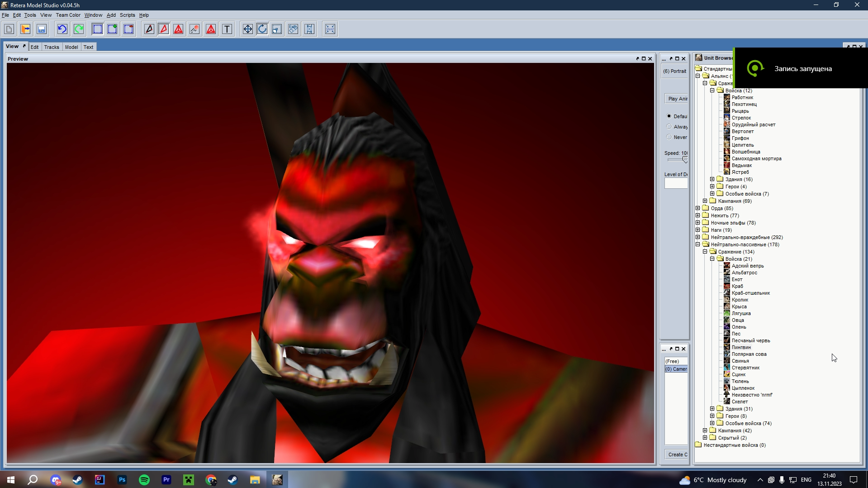Choose the add-to-selection rectangle tool
Screen dimensions: 868x488
coord(112,29)
